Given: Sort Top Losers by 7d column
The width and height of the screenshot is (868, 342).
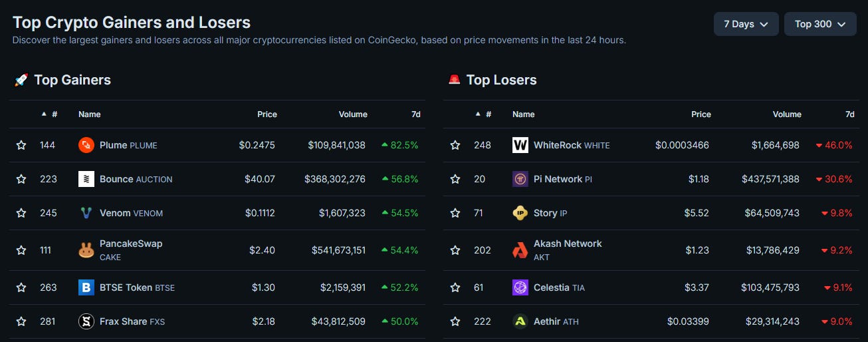Looking at the screenshot, I should click(850, 114).
